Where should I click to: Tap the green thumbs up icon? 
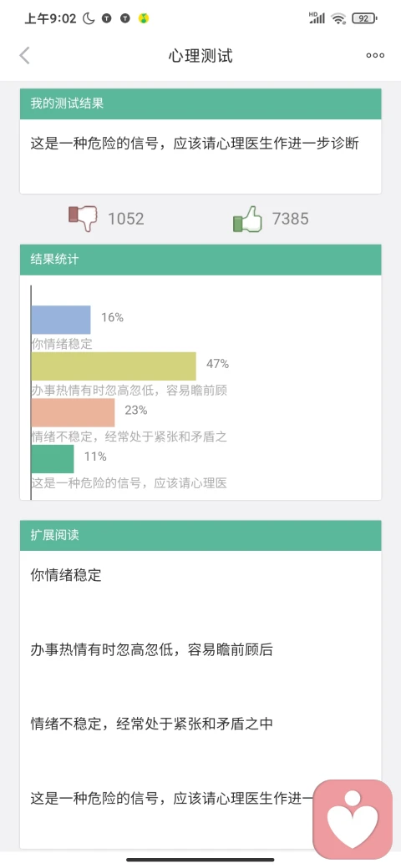coord(247,220)
